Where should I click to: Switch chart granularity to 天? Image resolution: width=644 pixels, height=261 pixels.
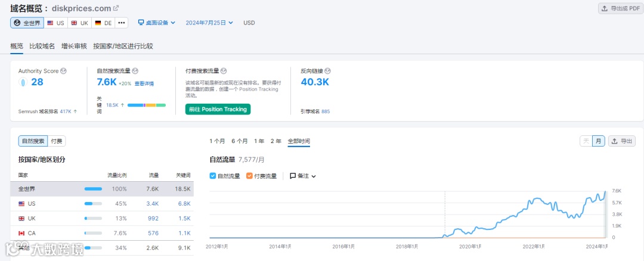586,141
